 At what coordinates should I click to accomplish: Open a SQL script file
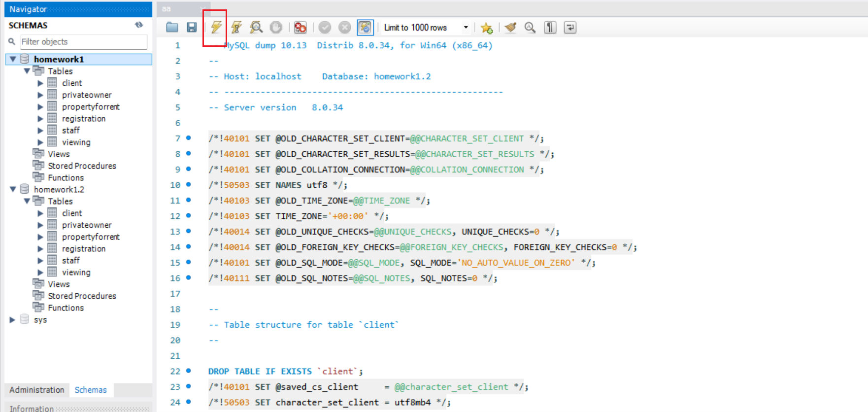coord(172,27)
